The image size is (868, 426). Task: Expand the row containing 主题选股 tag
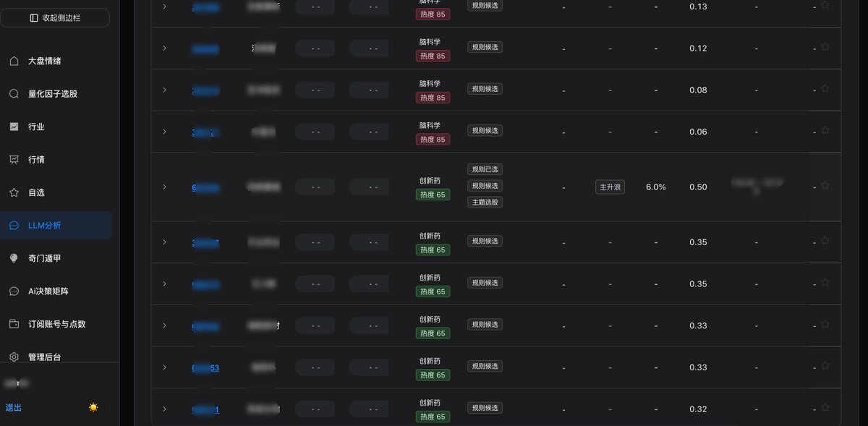coord(164,187)
